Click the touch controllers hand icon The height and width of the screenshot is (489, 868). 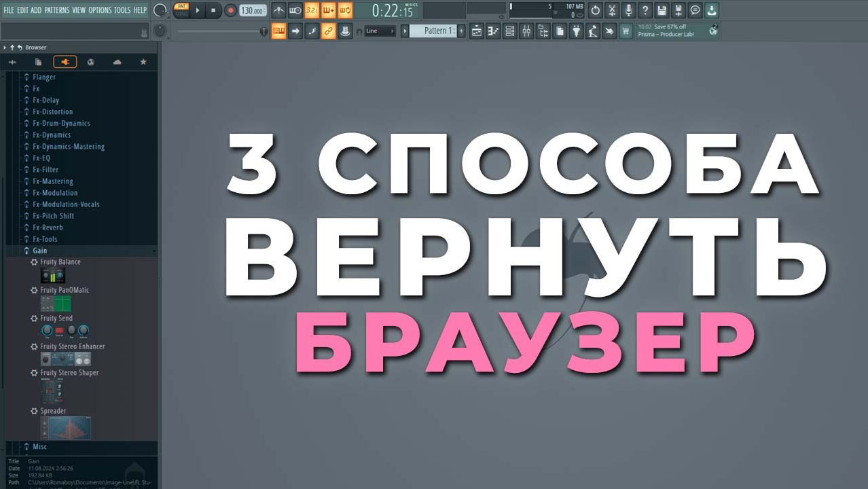609,31
